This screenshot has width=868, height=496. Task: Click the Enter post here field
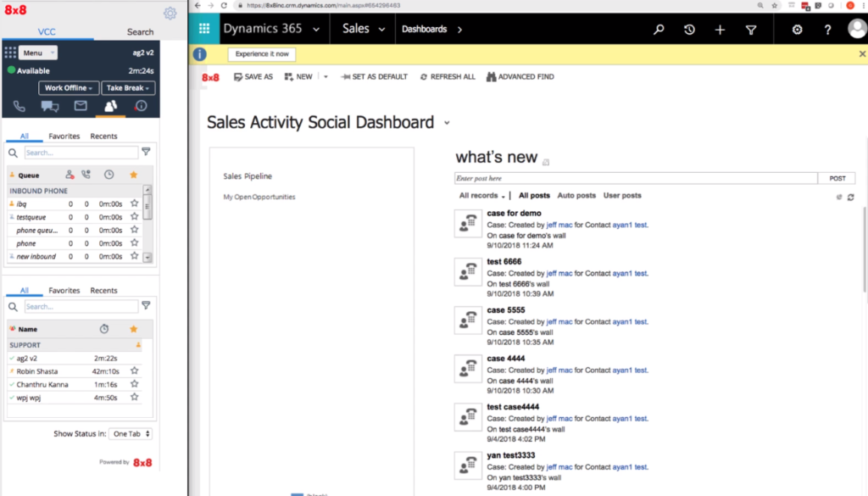(636, 178)
